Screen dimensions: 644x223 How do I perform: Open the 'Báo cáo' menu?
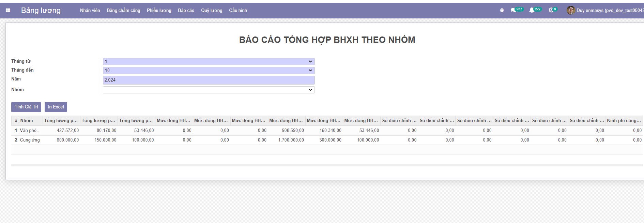pyautogui.click(x=186, y=11)
